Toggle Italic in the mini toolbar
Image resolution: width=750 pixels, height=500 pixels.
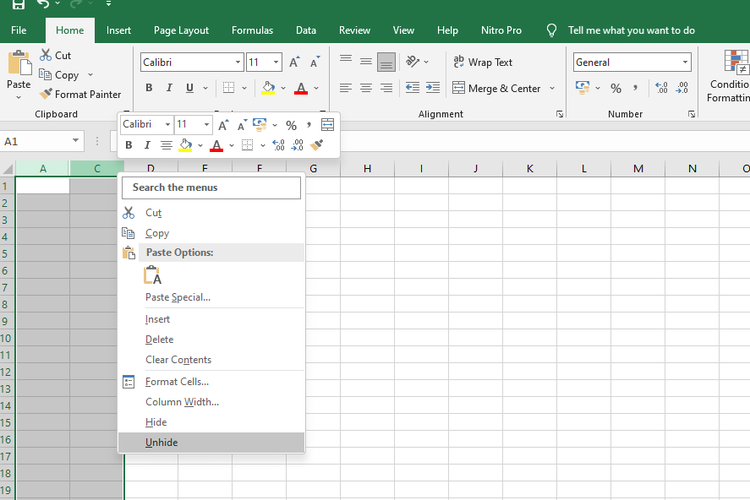[147, 145]
